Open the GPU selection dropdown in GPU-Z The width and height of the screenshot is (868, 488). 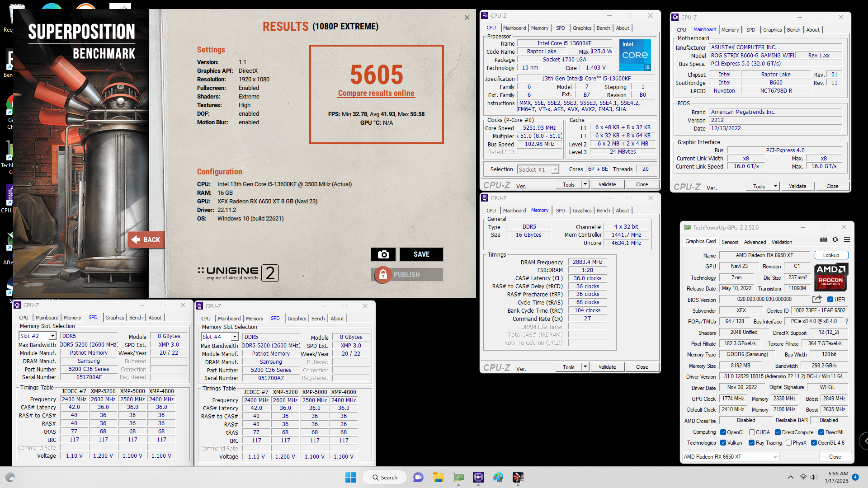click(x=731, y=457)
